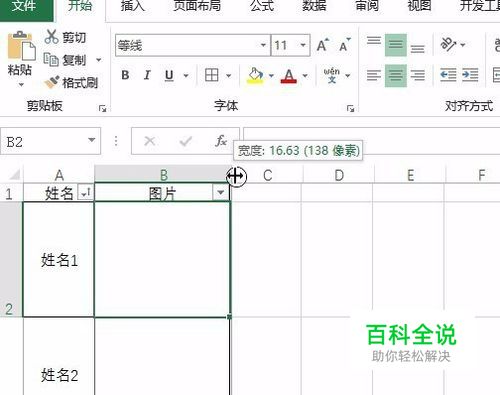Increase indent
This screenshot has height=395, width=500.
(470, 75)
